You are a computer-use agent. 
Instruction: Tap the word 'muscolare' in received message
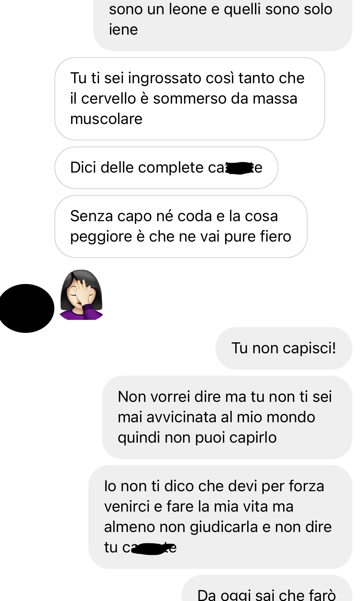106,119
